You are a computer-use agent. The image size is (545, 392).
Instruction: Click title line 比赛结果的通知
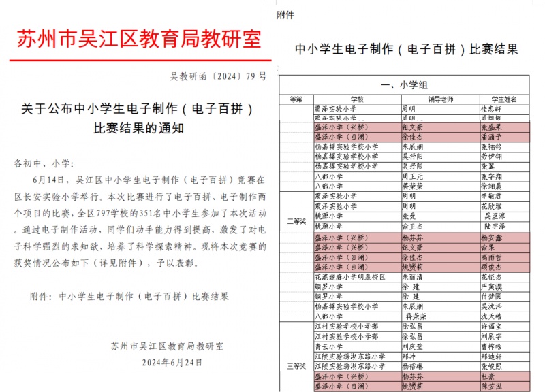[138, 129]
